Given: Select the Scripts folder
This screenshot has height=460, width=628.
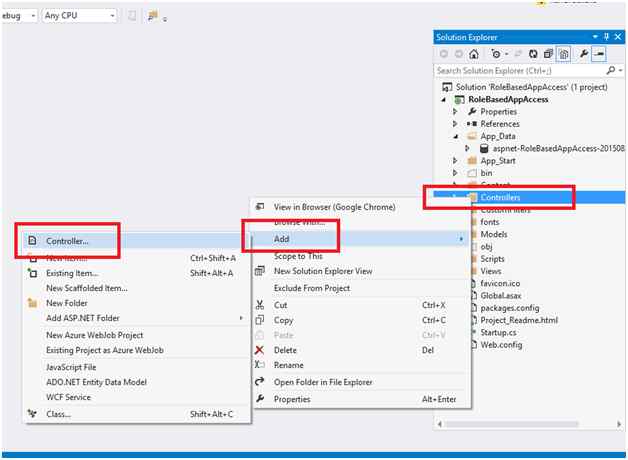Looking at the screenshot, I should 492,259.
